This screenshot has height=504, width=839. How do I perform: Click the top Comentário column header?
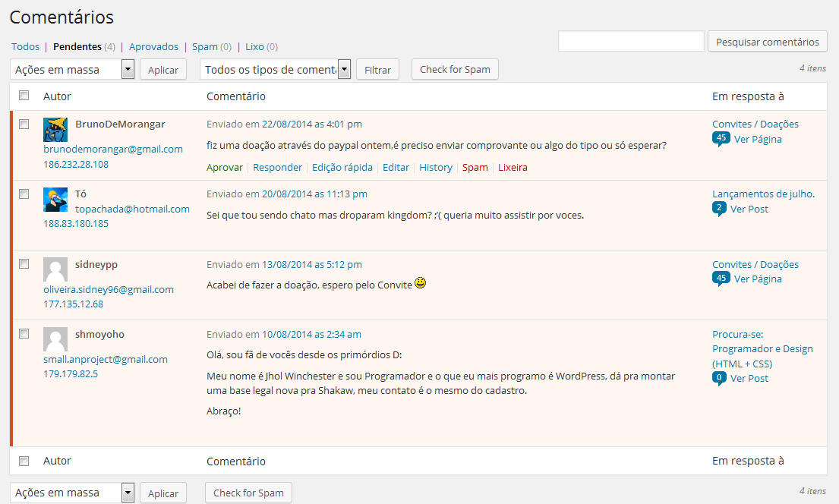pyautogui.click(x=236, y=96)
